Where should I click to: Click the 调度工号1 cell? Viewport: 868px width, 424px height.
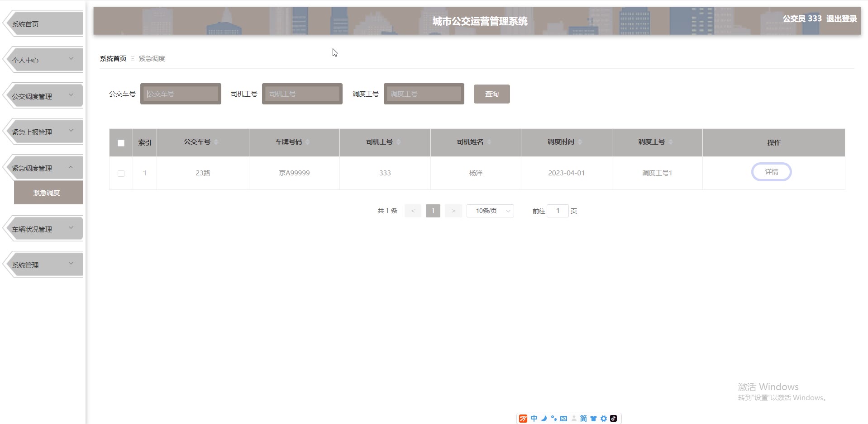click(657, 173)
